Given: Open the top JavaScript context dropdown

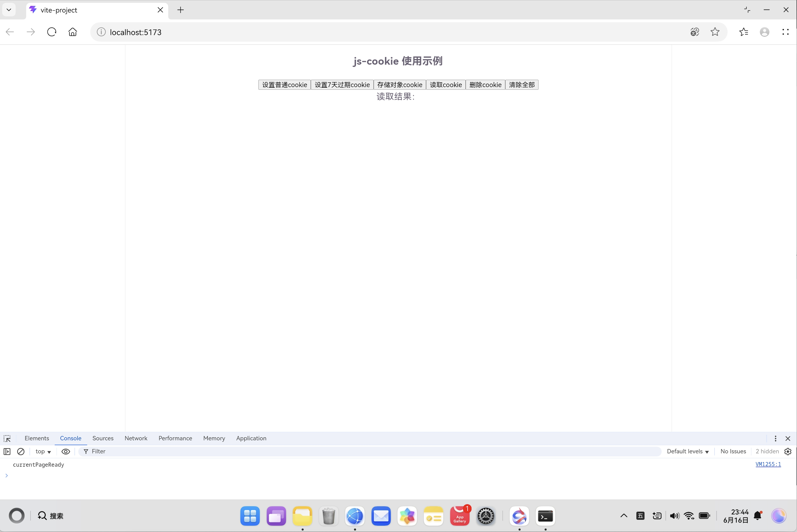Looking at the screenshot, I should click(43, 451).
